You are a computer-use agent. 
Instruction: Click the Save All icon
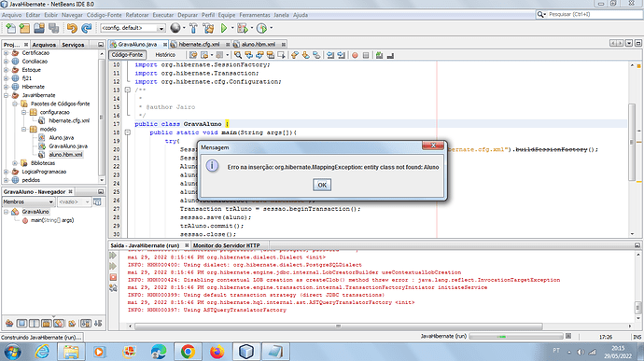[x=53, y=28]
